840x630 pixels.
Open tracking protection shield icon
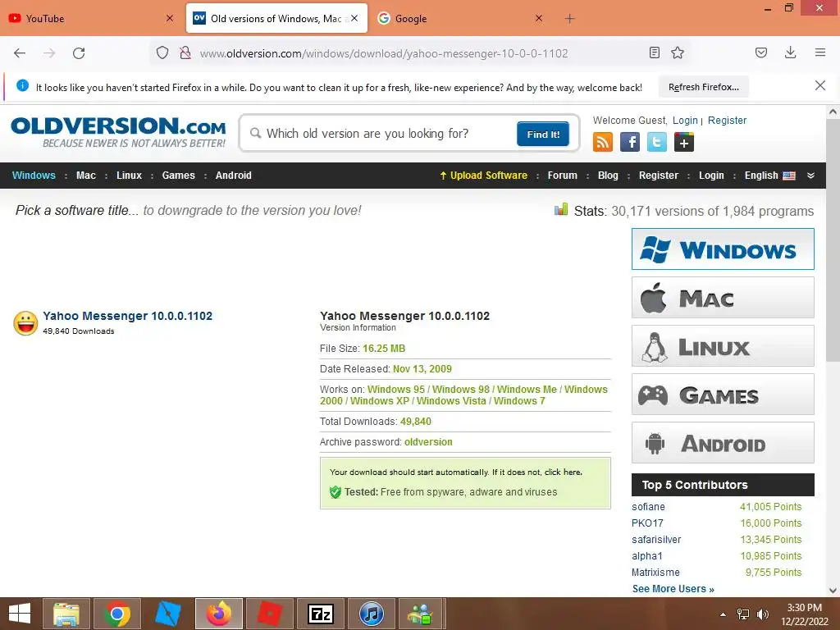[162, 52]
